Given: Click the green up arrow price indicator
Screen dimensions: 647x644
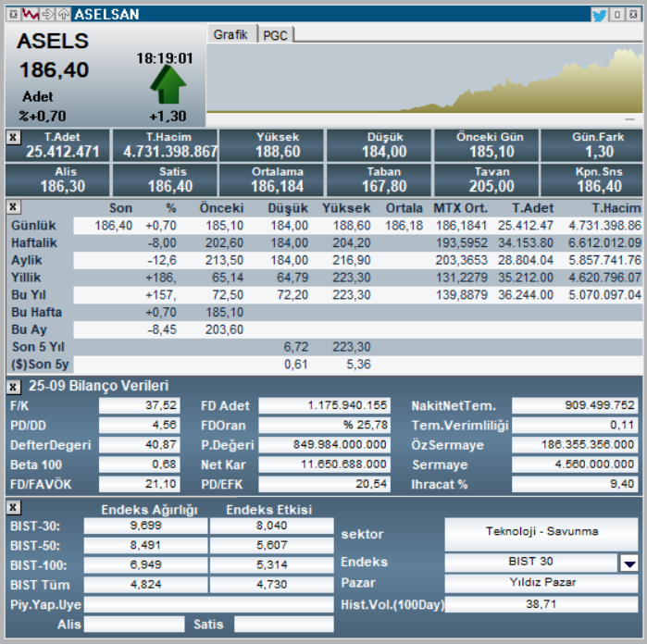Looking at the screenshot, I should pyautogui.click(x=168, y=85).
